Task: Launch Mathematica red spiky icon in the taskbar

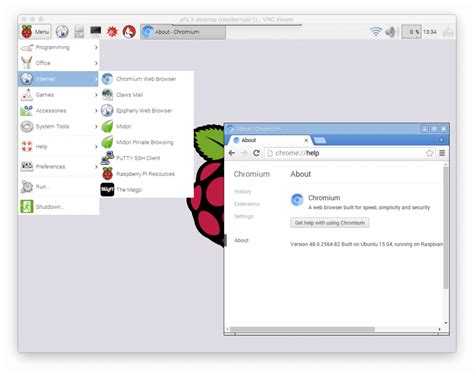Action: 112,32
